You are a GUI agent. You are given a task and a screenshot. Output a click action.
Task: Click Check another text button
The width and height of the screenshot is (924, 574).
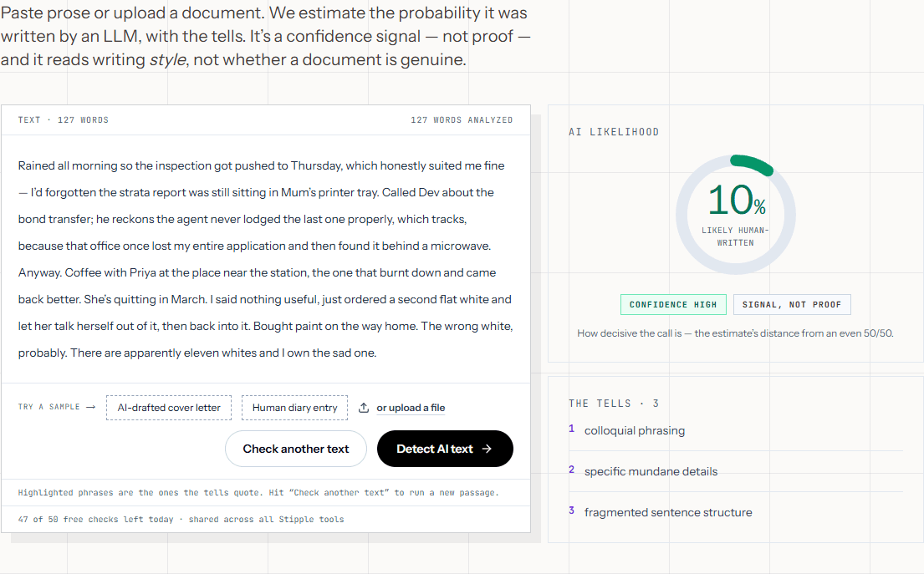click(x=296, y=449)
